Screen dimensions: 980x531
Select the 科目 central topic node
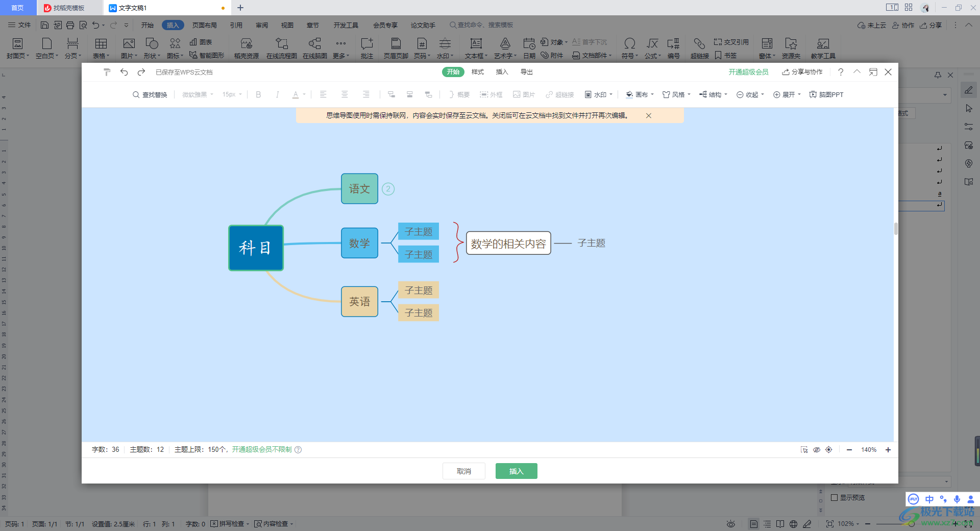(256, 248)
